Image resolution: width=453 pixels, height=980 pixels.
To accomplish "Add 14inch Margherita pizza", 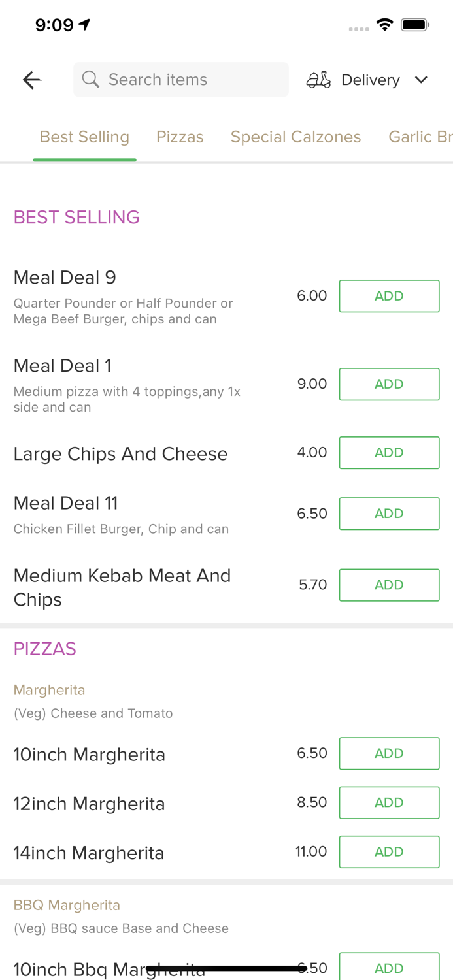I will coord(389,851).
